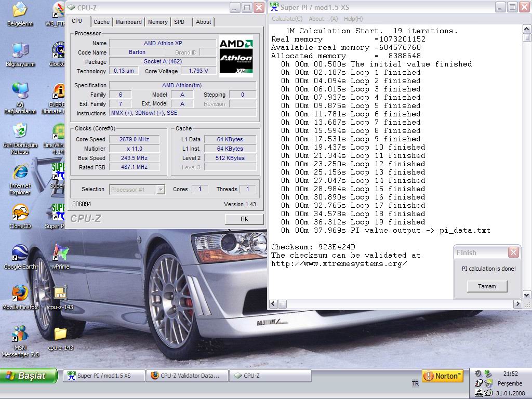Launch MSN Messenger 7.5 shortcut
Screen dimensions: 532x399
click(20, 341)
